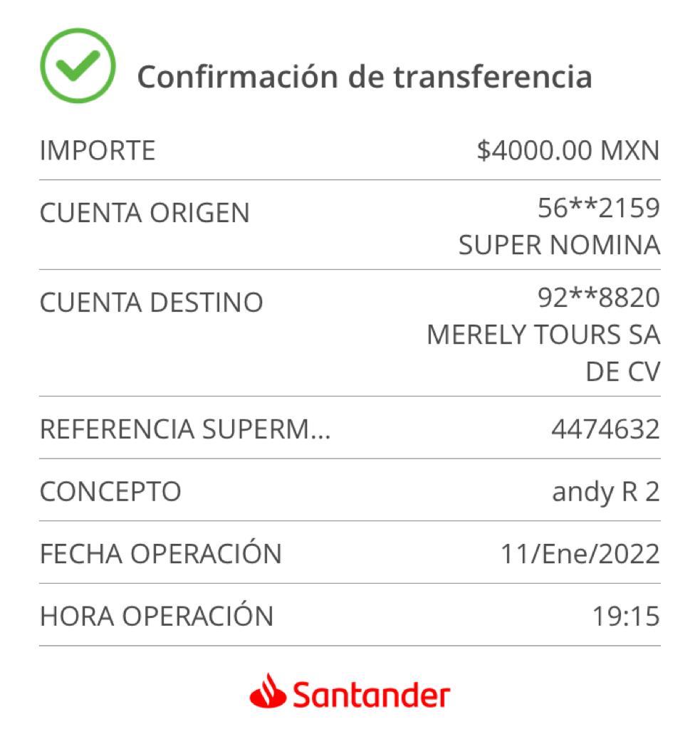Select the Confirmación de transferencia heading

(365, 77)
